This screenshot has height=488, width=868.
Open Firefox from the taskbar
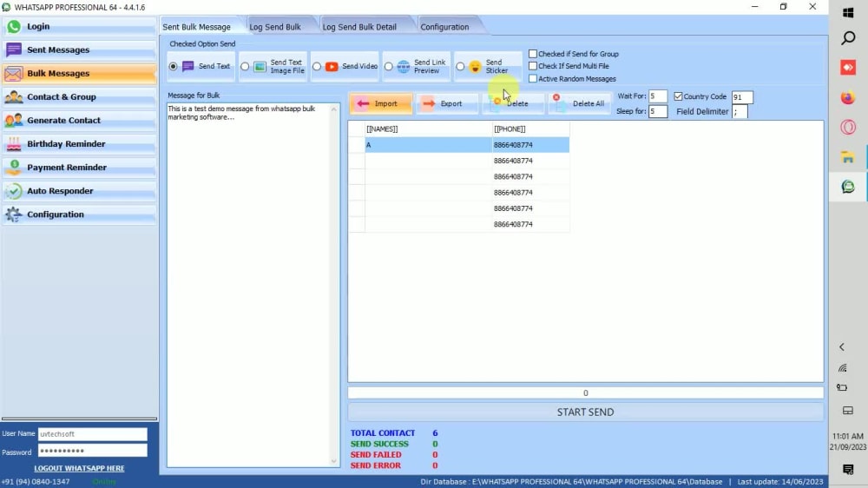coord(848,98)
